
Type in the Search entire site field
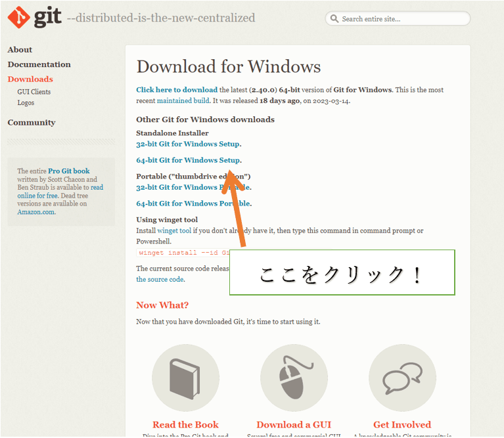tap(401, 19)
